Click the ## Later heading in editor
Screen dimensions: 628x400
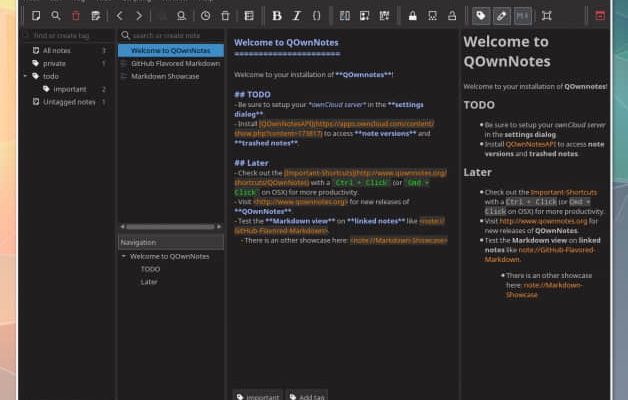pos(251,163)
